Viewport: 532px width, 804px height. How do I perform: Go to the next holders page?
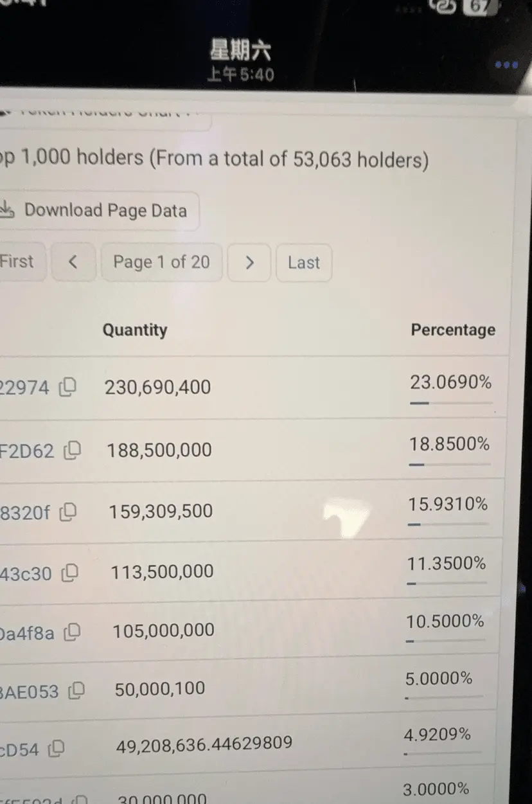point(250,262)
